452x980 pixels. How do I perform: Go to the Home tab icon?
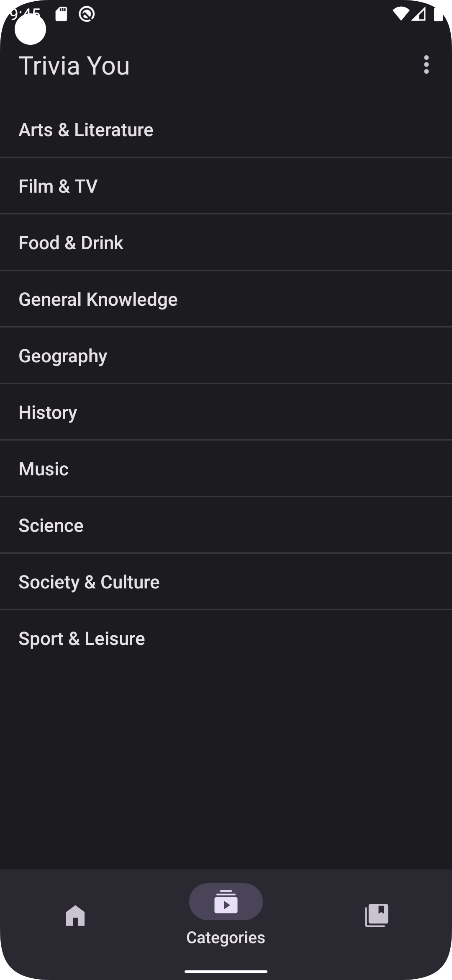(75, 915)
